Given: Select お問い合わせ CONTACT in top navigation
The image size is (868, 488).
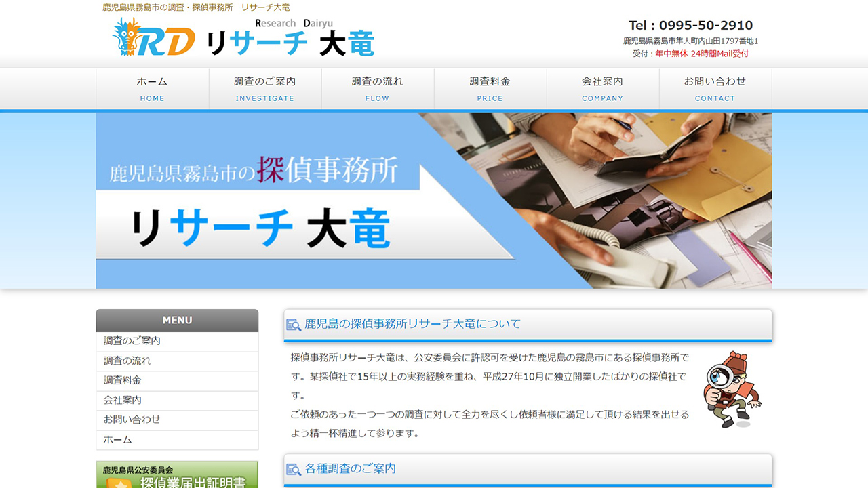Looking at the screenshot, I should coord(715,89).
